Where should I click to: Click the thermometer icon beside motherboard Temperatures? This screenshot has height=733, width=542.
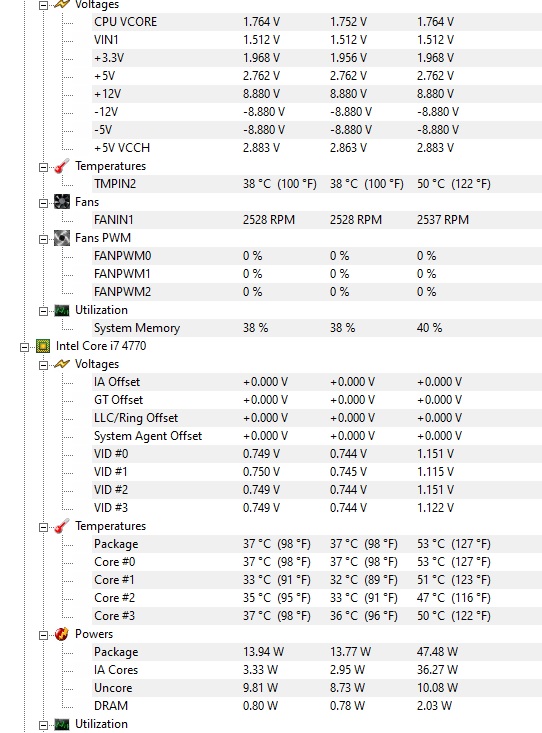point(61,166)
